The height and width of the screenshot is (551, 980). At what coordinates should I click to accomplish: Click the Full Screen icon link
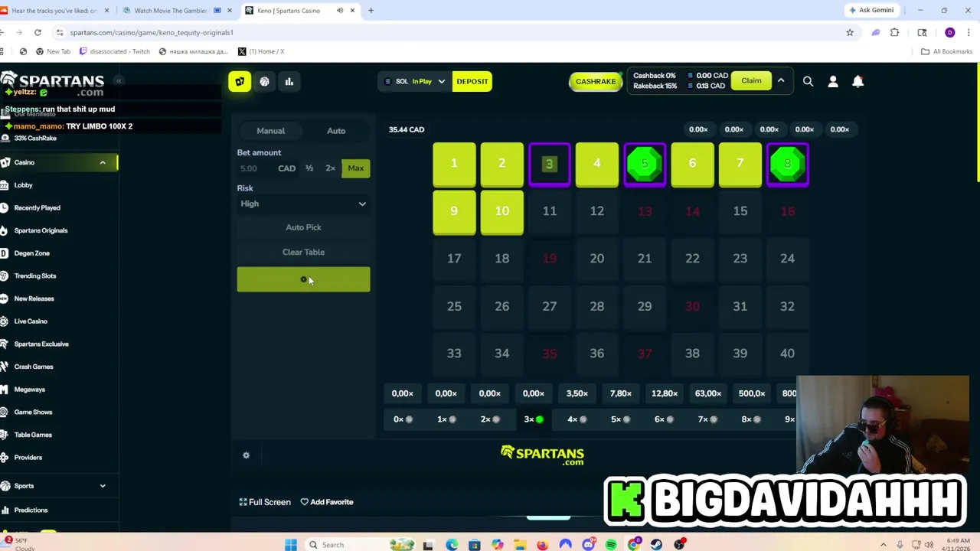pyautogui.click(x=265, y=502)
